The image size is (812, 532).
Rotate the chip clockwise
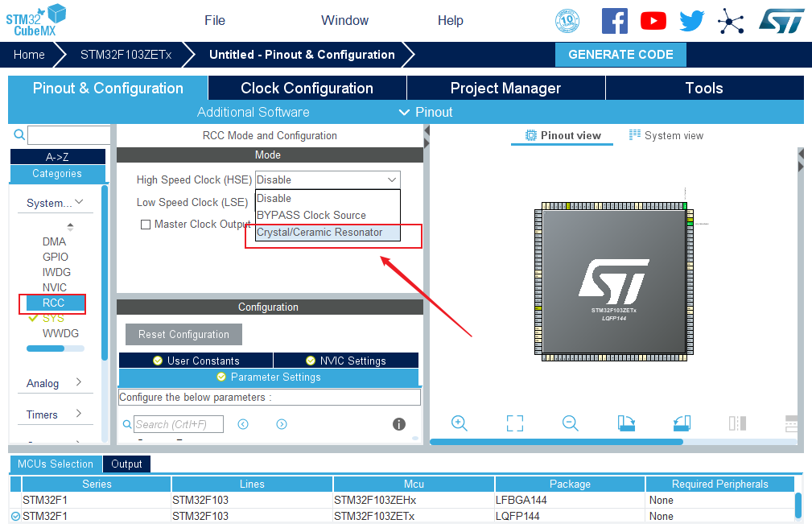click(625, 423)
